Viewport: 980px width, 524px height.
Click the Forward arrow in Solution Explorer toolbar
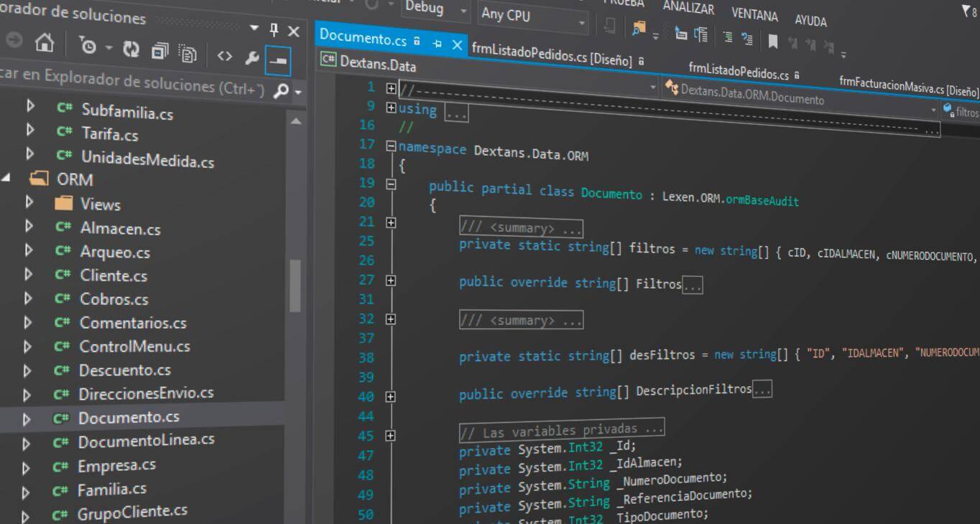14,40
